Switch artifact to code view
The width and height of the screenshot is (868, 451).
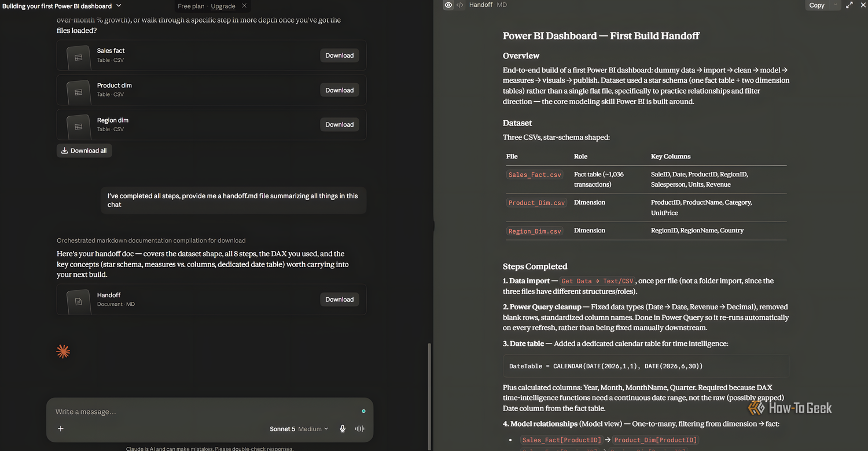(x=460, y=5)
